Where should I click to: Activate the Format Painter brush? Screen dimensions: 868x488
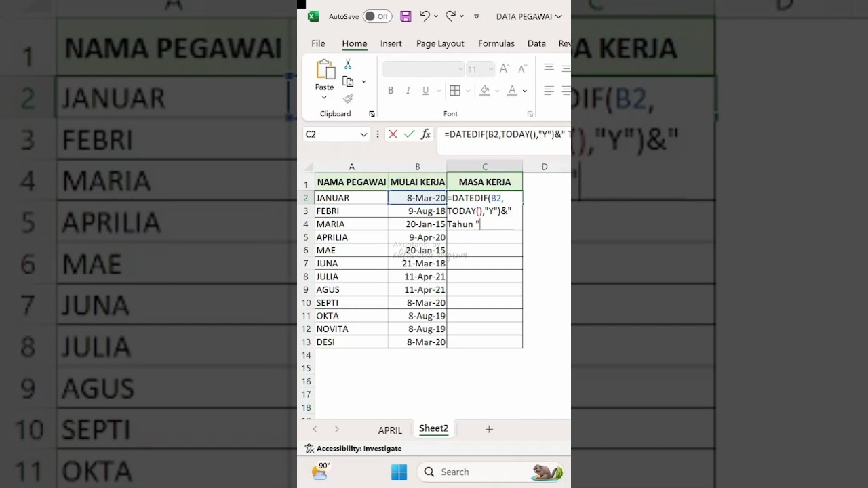pyautogui.click(x=348, y=99)
